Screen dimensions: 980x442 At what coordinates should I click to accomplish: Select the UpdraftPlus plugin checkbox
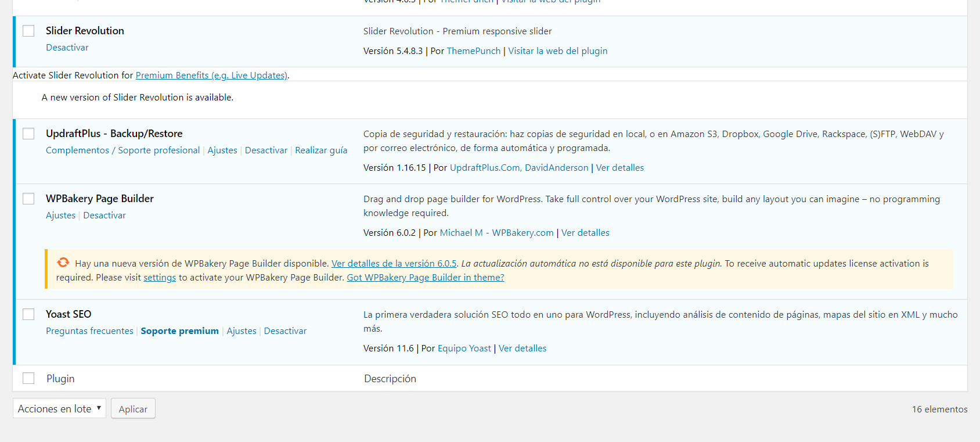pyautogui.click(x=28, y=134)
